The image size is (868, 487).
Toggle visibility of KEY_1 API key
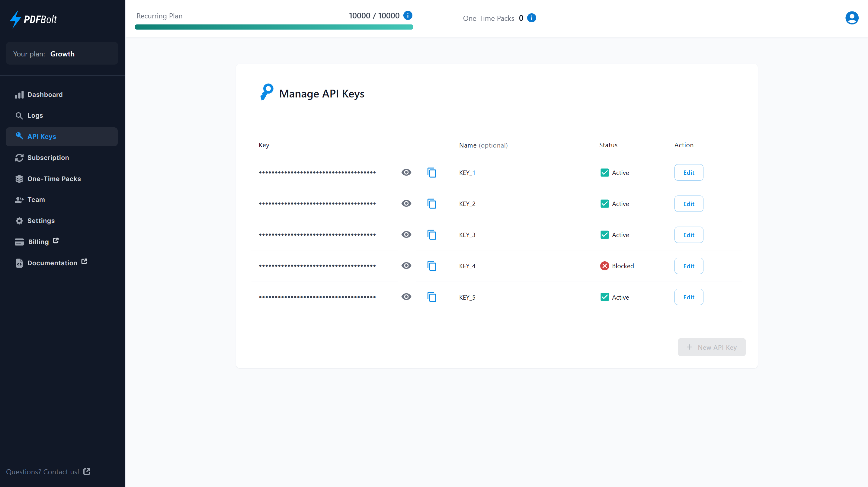[x=406, y=172]
